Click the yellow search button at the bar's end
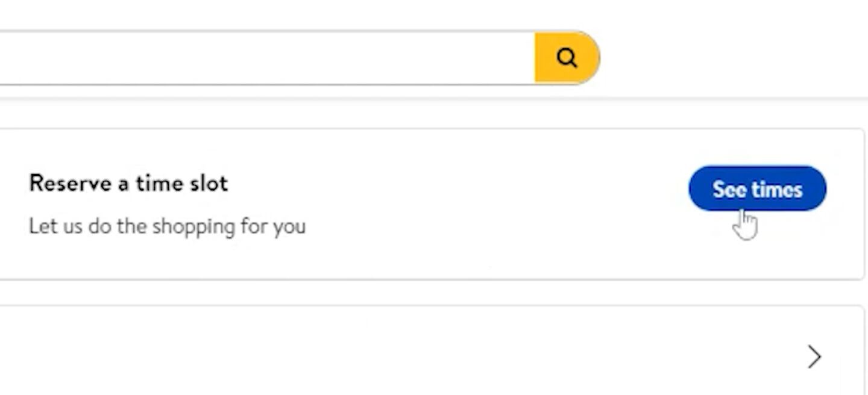868x395 pixels. [x=566, y=58]
